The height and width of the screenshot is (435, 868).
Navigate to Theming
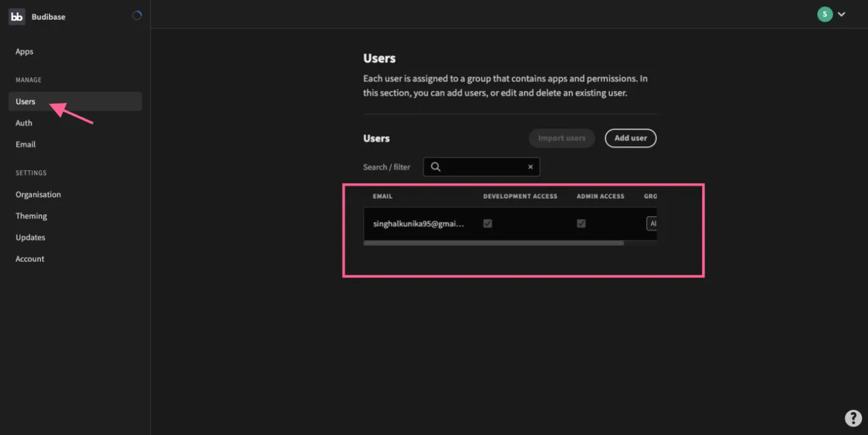(x=31, y=216)
